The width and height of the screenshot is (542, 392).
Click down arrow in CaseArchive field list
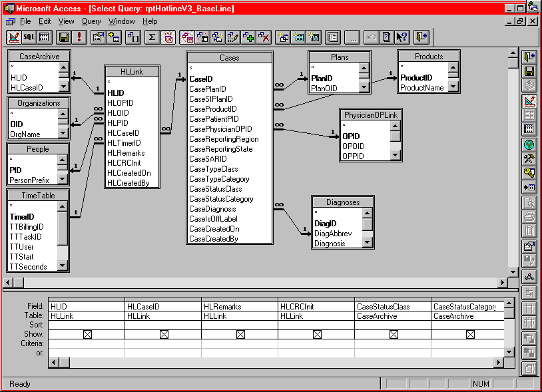tap(64, 87)
